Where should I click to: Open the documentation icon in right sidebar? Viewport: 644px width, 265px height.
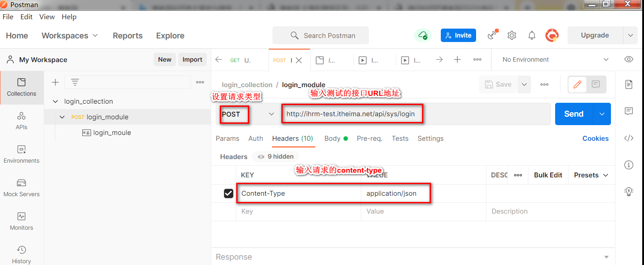tap(629, 84)
